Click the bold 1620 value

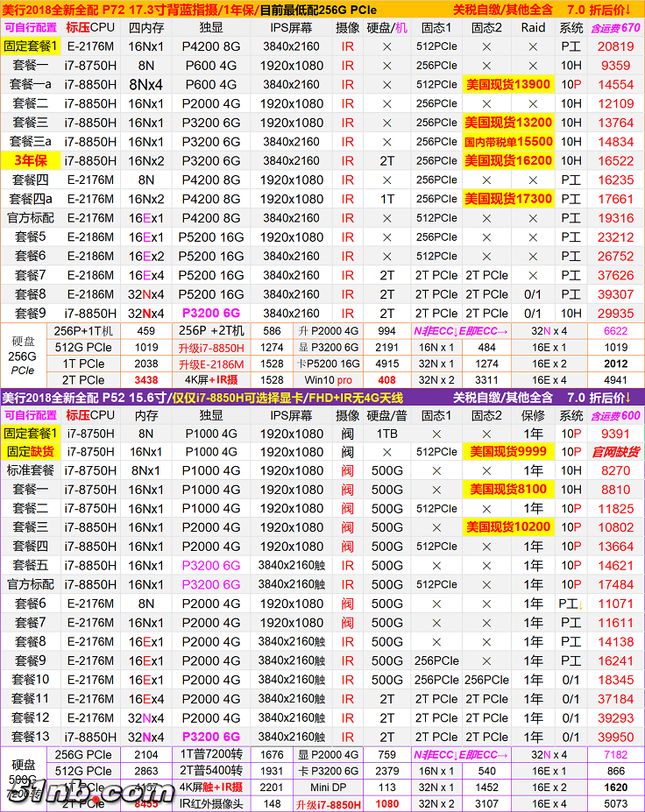615,787
